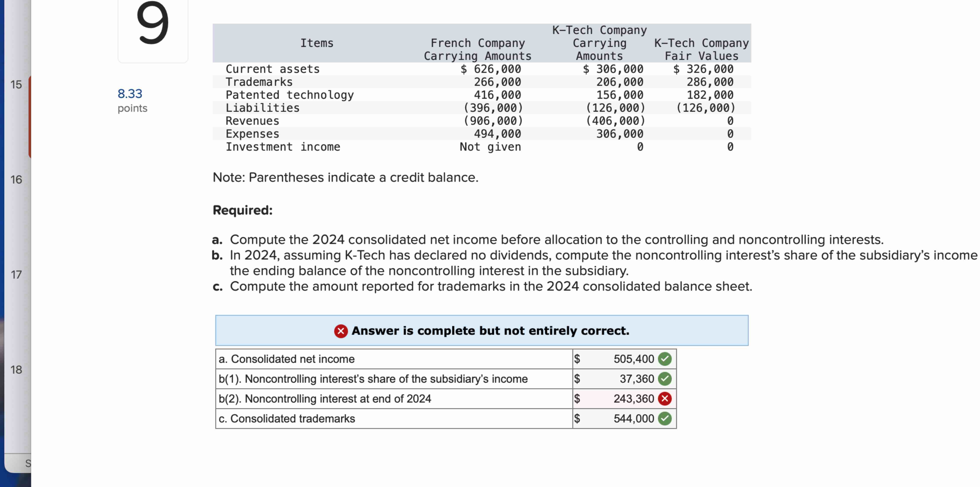Click the green checkmark next to 505,400

[x=665, y=359]
